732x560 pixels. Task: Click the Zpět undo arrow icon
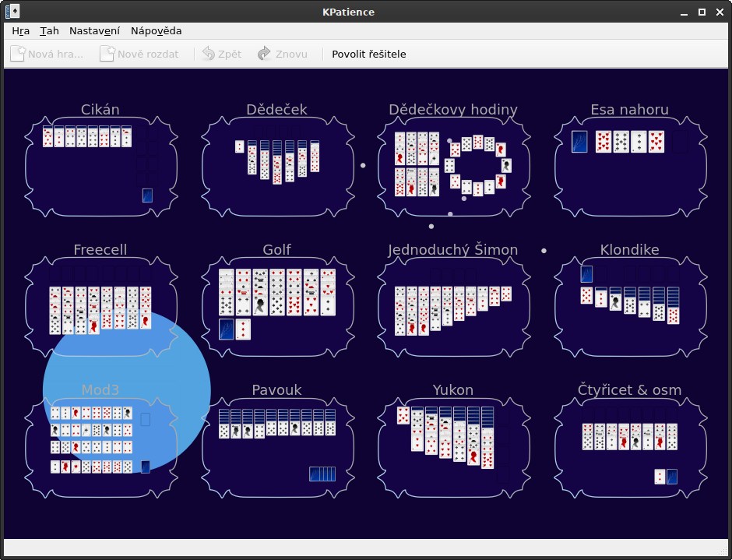pyautogui.click(x=208, y=54)
